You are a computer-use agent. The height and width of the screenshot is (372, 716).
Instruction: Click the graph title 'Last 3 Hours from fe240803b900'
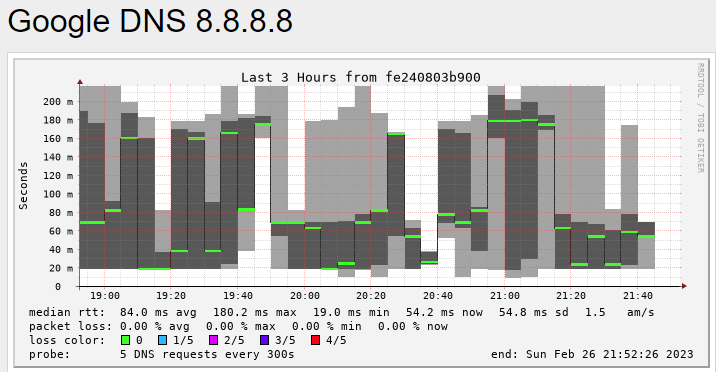(x=361, y=78)
